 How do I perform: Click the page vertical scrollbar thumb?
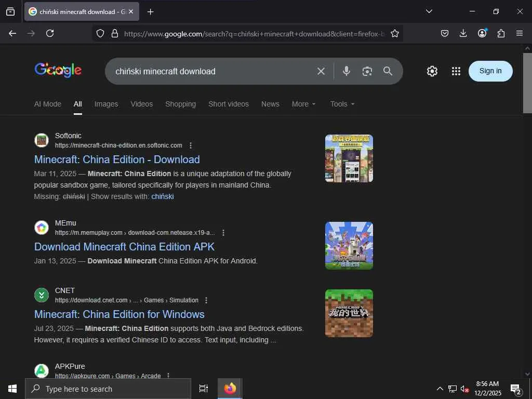coord(527,83)
